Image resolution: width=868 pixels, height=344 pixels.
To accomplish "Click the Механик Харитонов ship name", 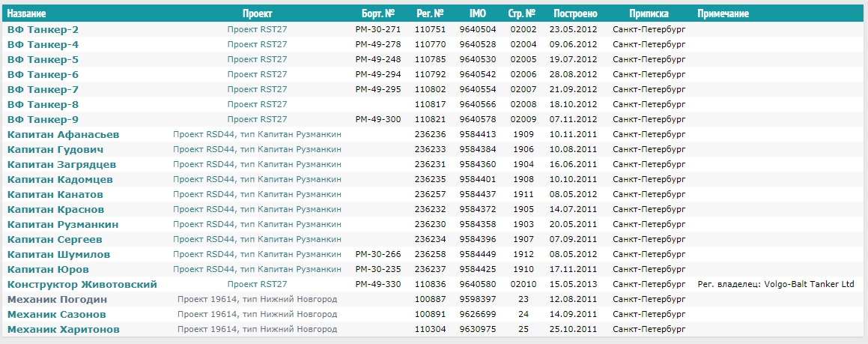I will coord(63,330).
